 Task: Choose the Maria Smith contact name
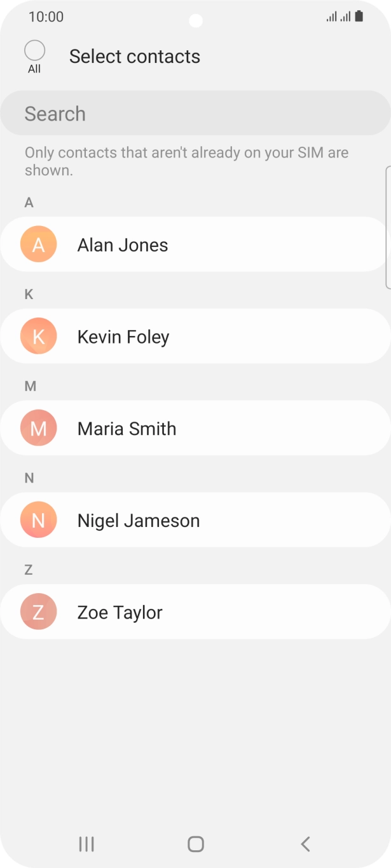[x=127, y=429]
